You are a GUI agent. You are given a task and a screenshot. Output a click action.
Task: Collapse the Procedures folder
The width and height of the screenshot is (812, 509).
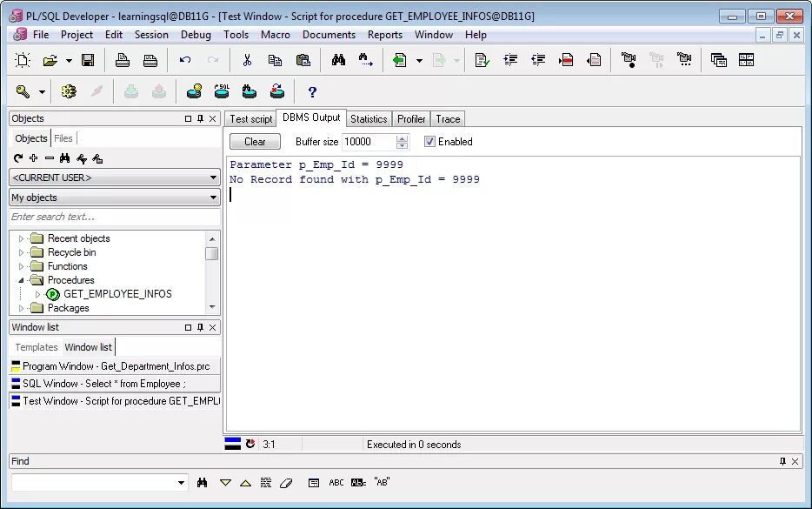21,280
